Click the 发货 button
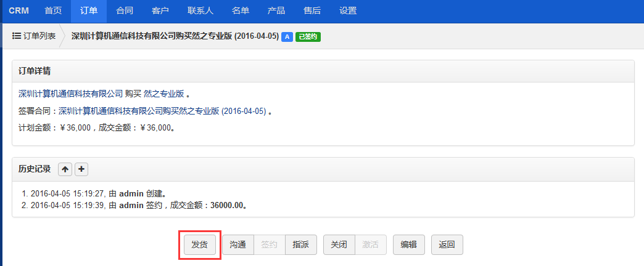Viewport: 644px width, 266px height. 200,244
